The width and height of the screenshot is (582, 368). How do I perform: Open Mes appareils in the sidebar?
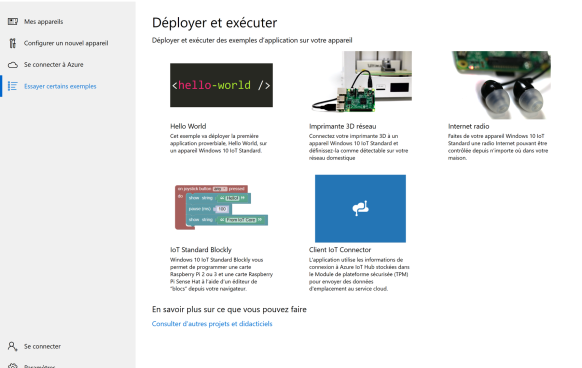click(x=43, y=22)
